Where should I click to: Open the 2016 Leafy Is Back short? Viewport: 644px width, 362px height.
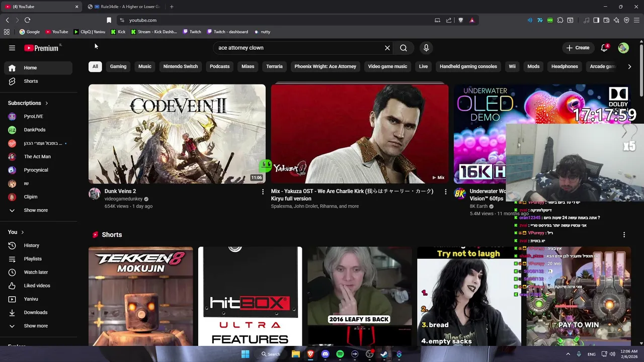360,296
